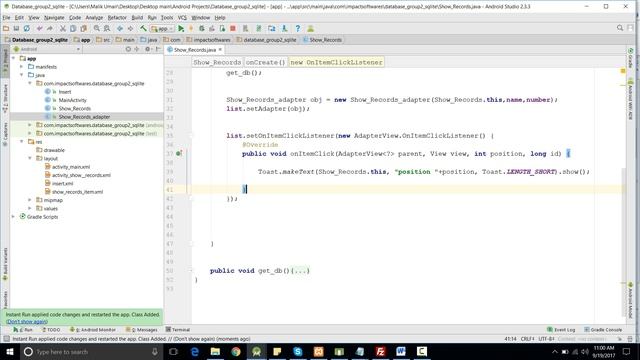Click the Don't show again link
This screenshot has height=360, width=640.
click(27, 322)
